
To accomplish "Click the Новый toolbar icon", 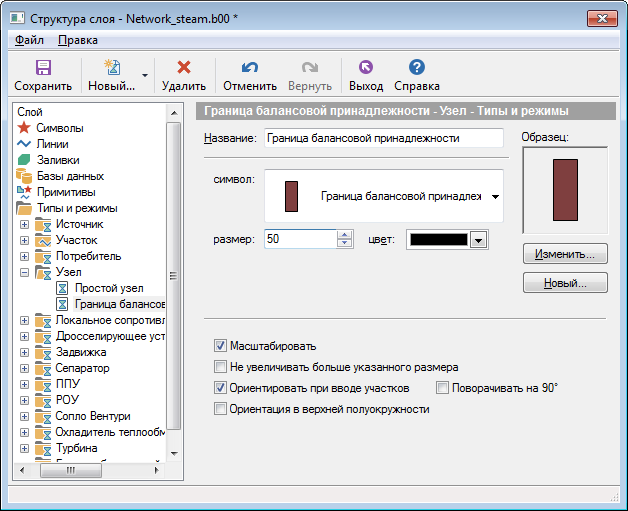I will coord(111,67).
